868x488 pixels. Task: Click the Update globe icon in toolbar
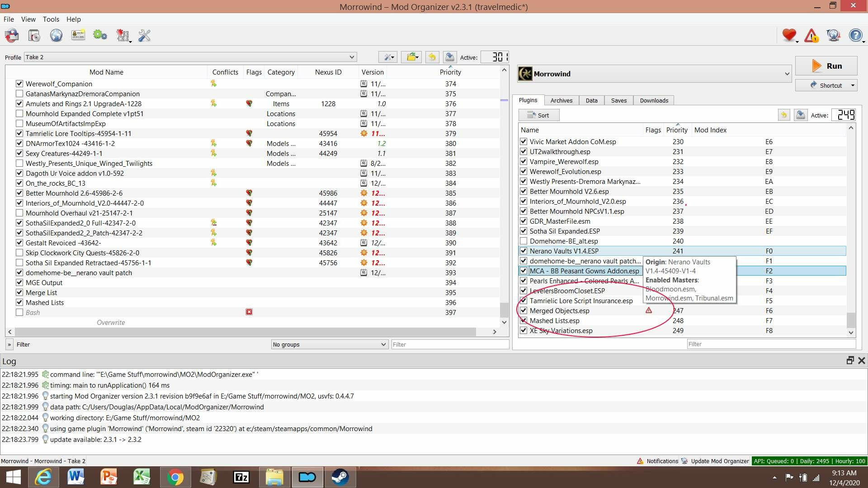coord(833,35)
